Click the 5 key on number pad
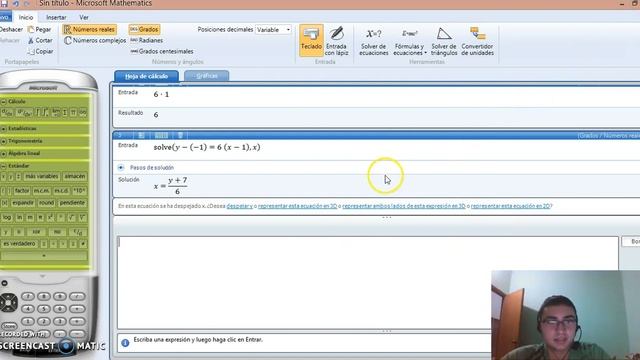640x360 pixels. tap(44, 309)
